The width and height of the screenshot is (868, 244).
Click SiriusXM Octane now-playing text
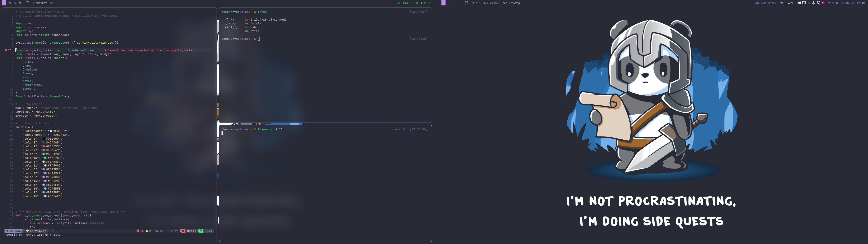point(764,3)
